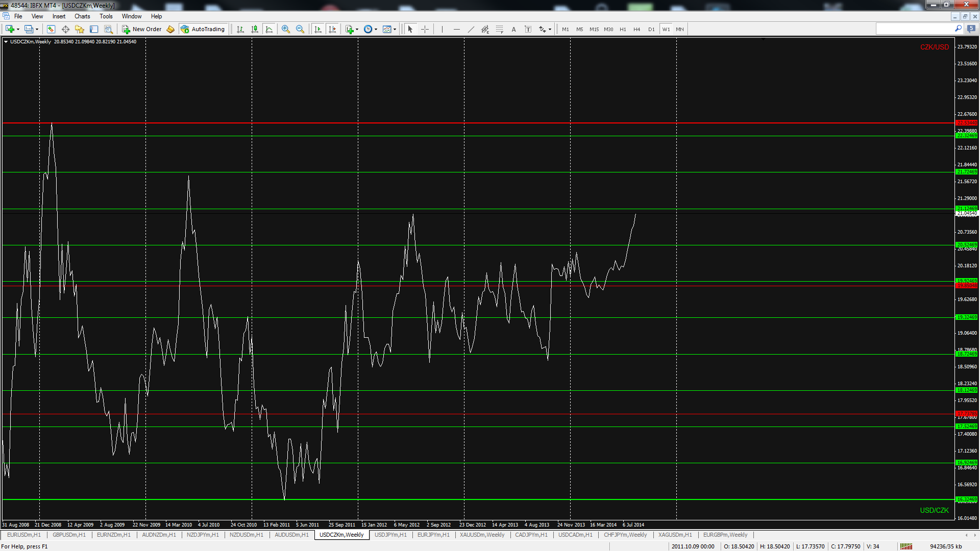Viewport: 980px width, 551px height.
Task: Toggle Chart Shift icon
Action: [332, 29]
